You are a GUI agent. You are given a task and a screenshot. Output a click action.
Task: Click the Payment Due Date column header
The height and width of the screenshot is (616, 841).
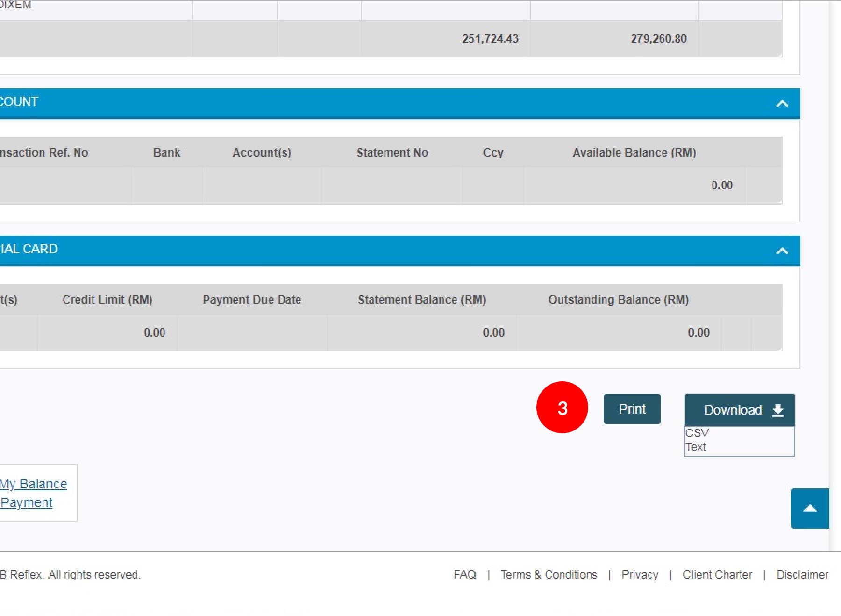[x=252, y=300]
